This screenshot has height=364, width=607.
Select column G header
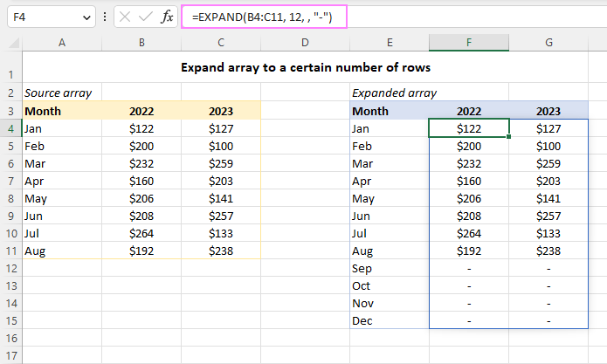[548, 43]
